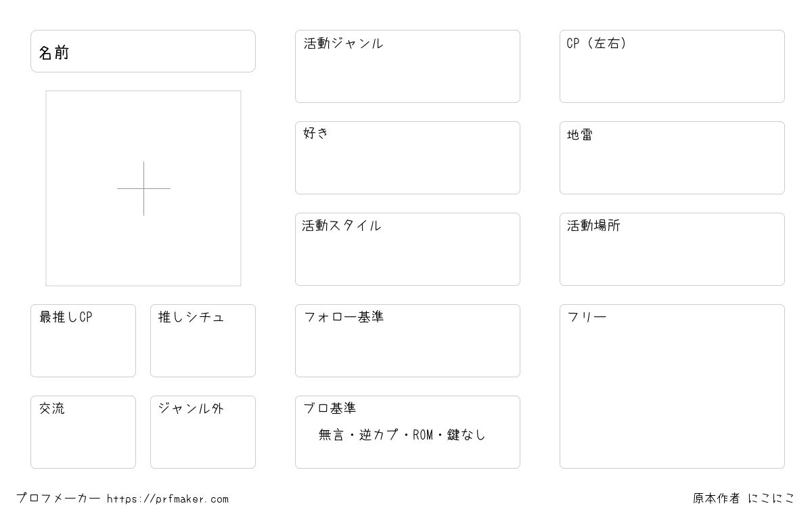Click the 無言・逆カプ・ROM・鍵なし text
Image resolution: width=812 pixels, height=508 pixels.
(x=403, y=435)
